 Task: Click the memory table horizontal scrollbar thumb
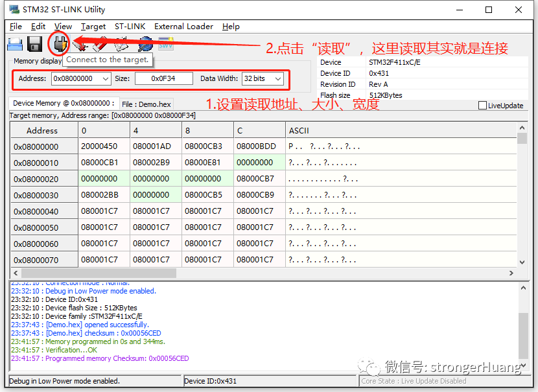click(x=99, y=273)
